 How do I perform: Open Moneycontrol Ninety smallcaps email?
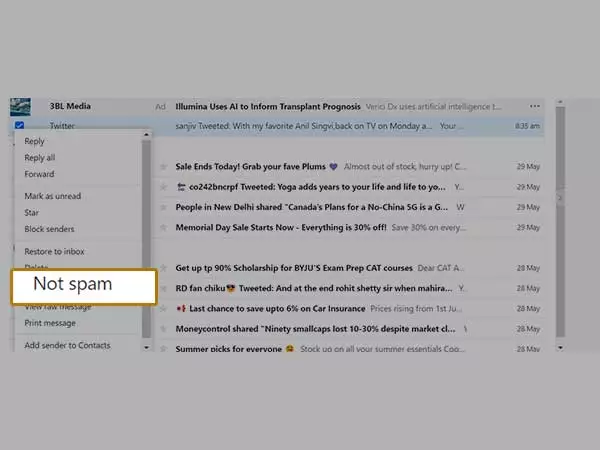point(315,329)
